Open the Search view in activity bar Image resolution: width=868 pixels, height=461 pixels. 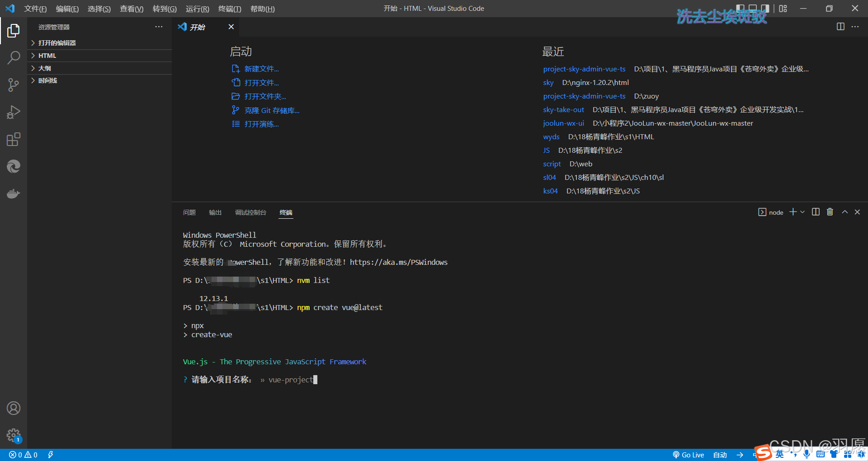tap(14, 58)
